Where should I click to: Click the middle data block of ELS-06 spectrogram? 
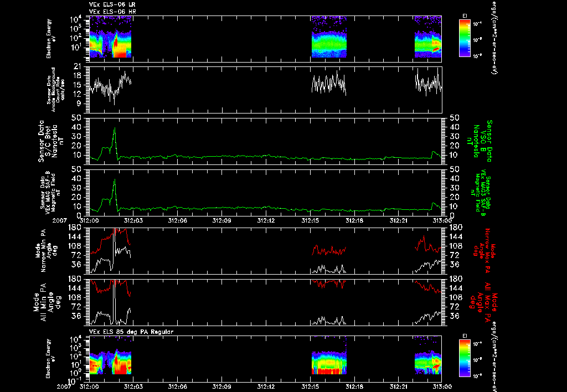tap(329, 37)
